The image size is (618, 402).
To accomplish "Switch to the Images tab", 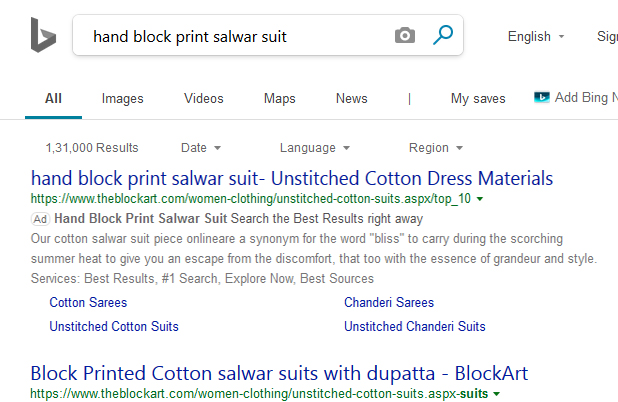I will click(x=123, y=99).
